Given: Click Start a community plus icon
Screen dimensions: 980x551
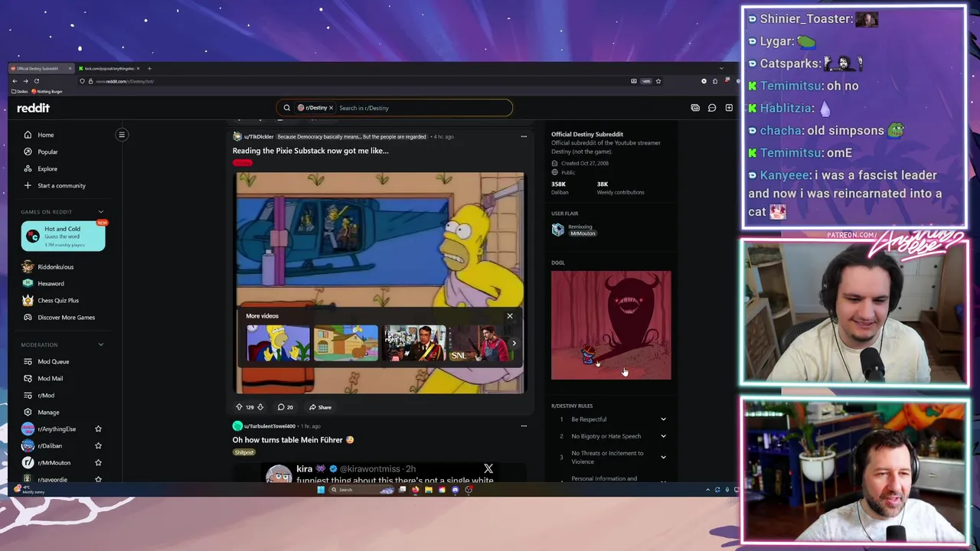Looking at the screenshot, I should tap(28, 185).
